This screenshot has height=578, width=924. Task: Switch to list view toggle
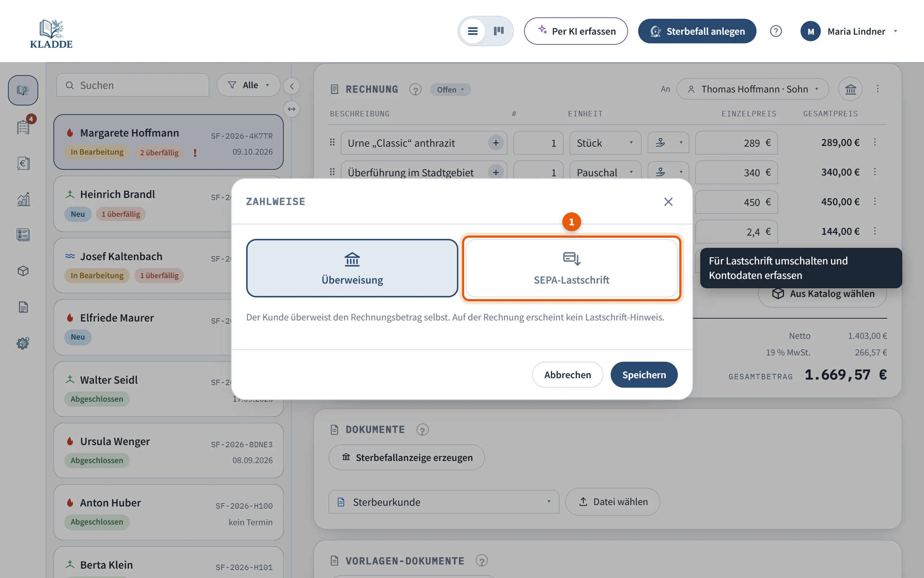tap(473, 31)
